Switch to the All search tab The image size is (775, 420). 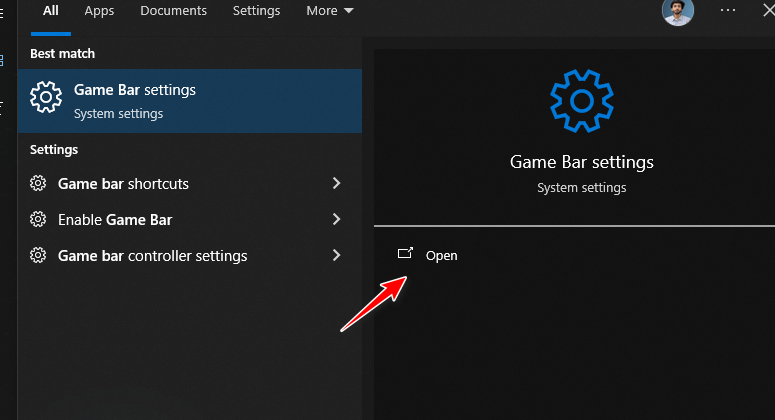point(50,11)
